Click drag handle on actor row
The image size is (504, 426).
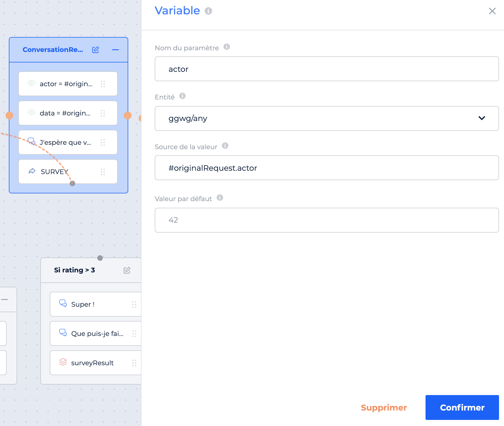(x=103, y=84)
